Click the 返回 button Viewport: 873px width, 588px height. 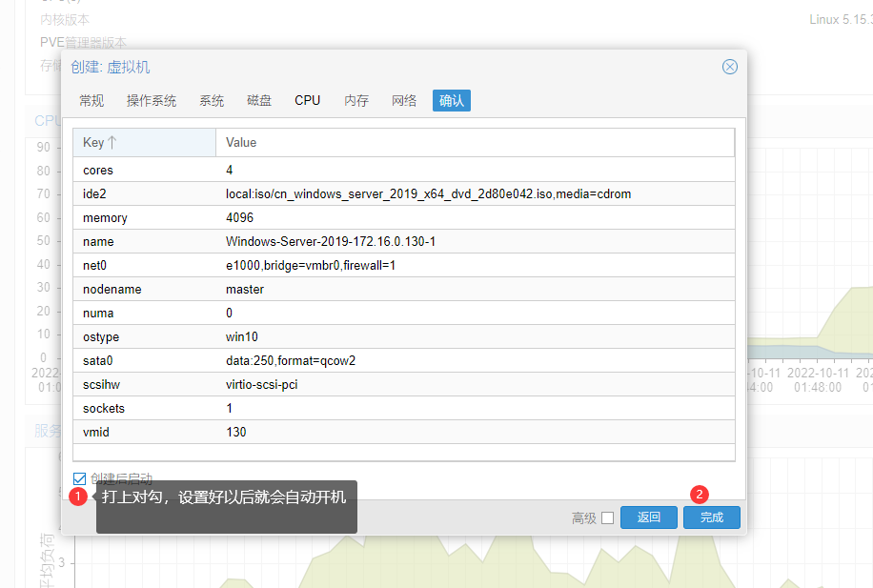pyautogui.click(x=649, y=517)
